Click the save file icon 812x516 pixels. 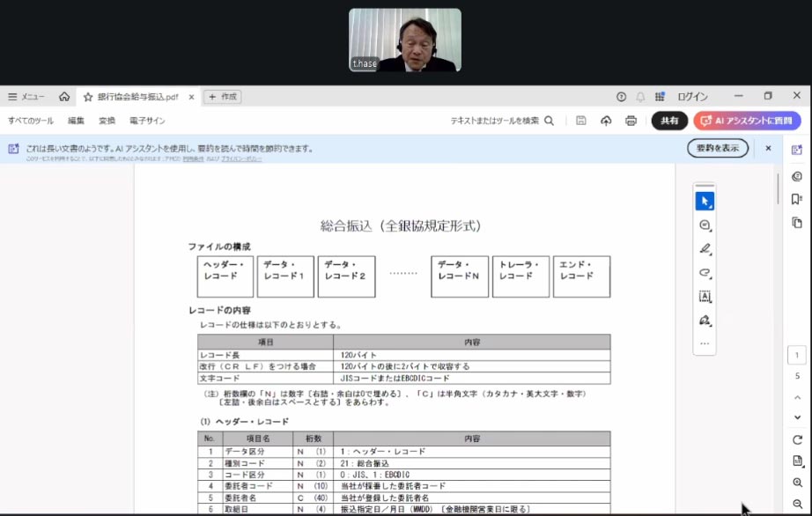[581, 122]
